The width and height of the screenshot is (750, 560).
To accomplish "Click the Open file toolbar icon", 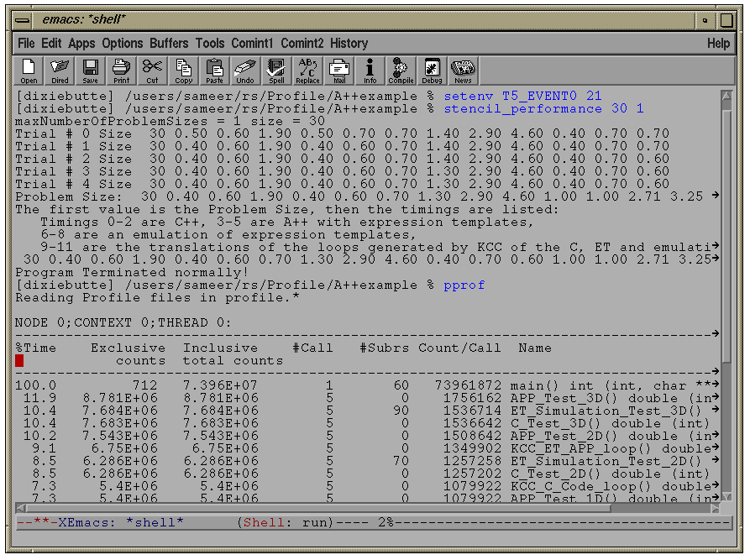I will pos(29,71).
